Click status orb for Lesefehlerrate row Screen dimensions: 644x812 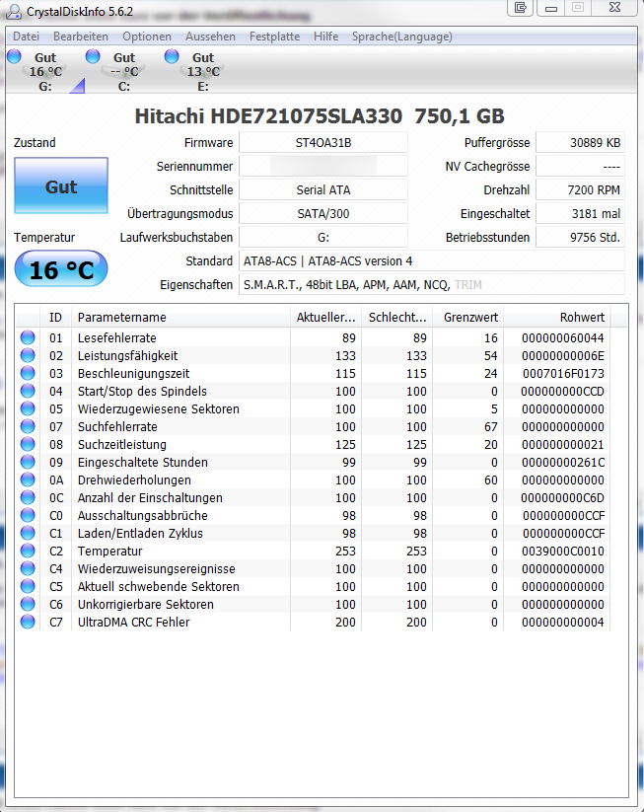pyautogui.click(x=28, y=337)
